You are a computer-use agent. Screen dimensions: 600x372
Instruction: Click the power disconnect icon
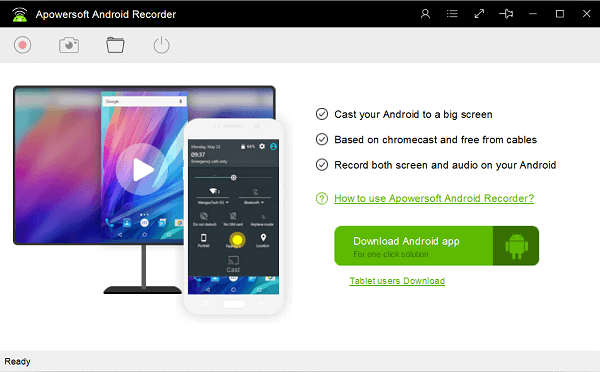(161, 45)
